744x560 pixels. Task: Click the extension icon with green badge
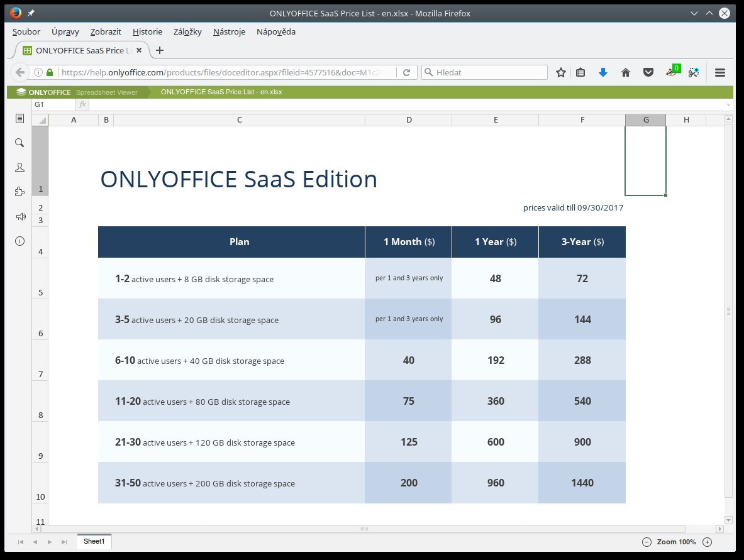tap(673, 71)
